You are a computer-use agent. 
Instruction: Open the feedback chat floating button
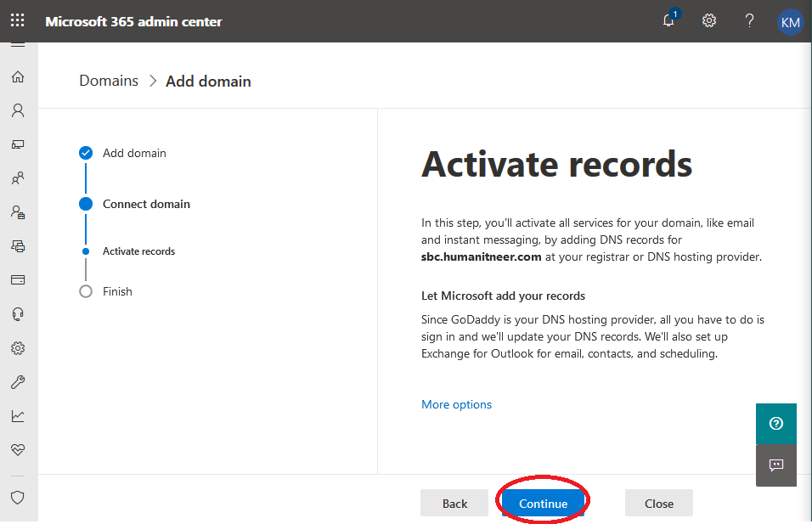pos(776,465)
